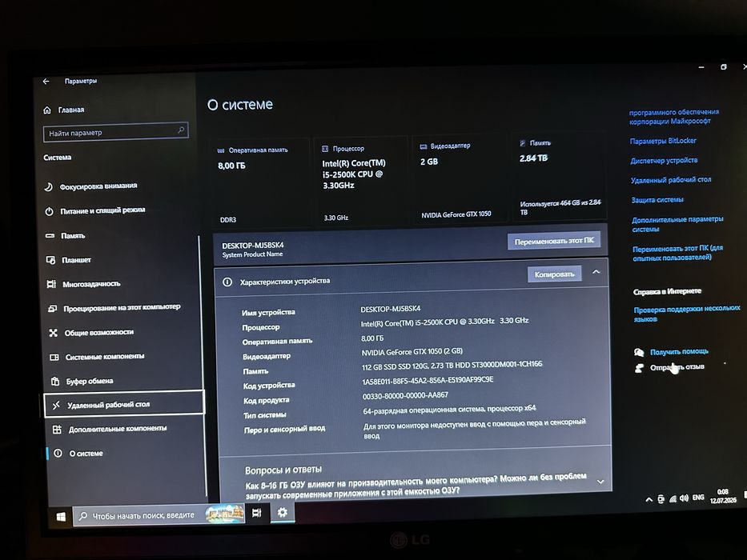747x560 pixels.
Task: Click the Код продукта value 00330-80000-00000-AA867
Action: pyautogui.click(x=405, y=395)
